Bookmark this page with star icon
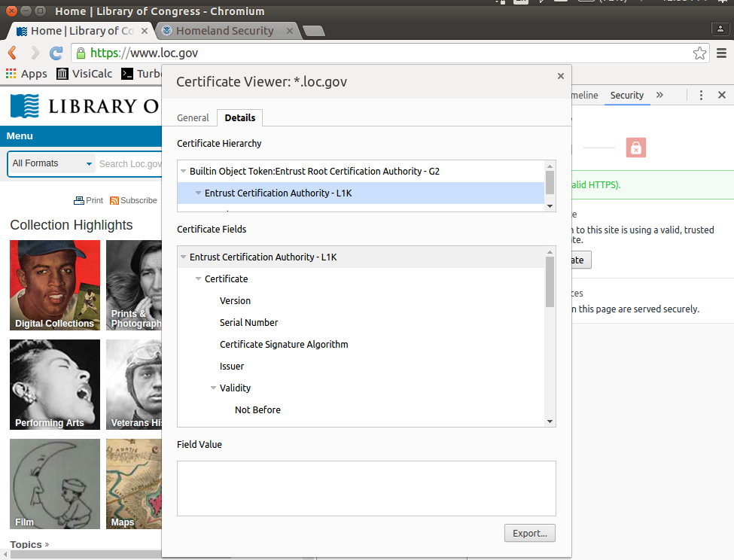This screenshot has height=560, width=734. point(699,53)
